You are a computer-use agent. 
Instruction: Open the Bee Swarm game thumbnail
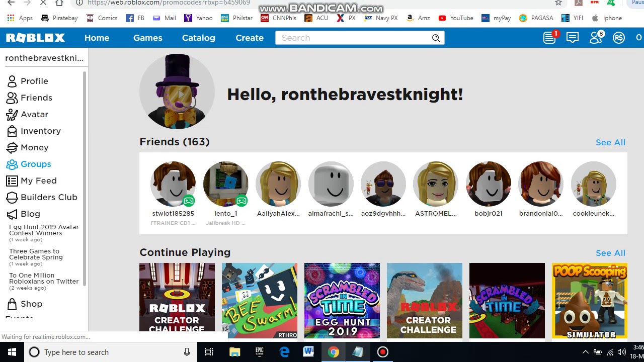(x=260, y=301)
